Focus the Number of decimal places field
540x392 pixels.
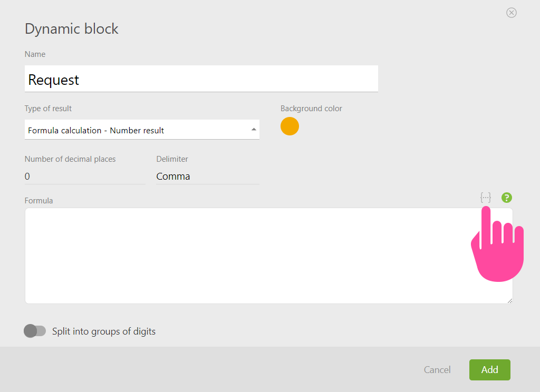[85, 176]
